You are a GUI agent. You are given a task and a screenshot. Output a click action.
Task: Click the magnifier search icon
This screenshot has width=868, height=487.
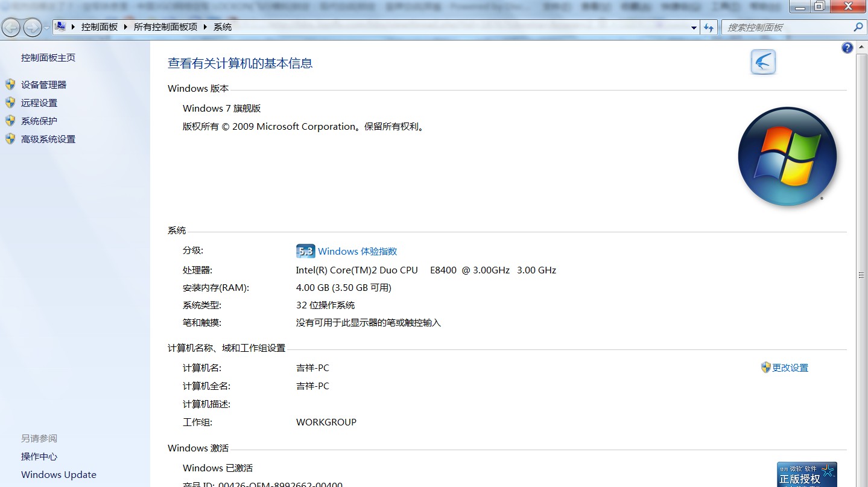coord(858,27)
